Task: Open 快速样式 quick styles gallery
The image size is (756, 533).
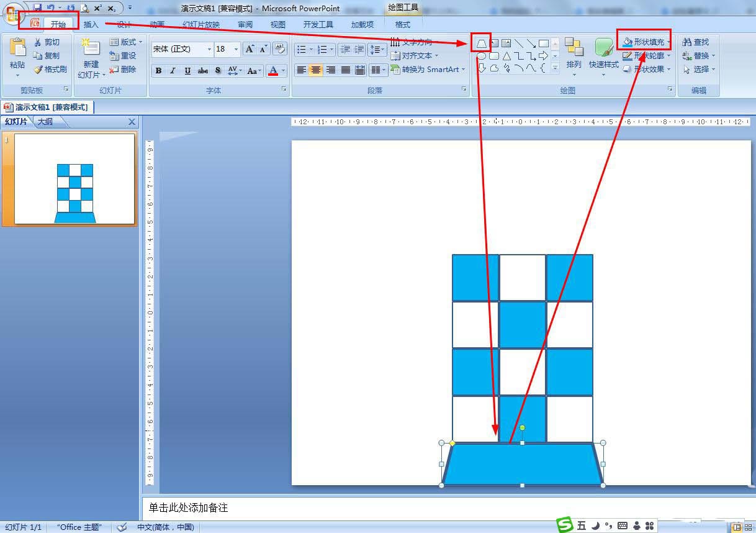Action: (604, 56)
